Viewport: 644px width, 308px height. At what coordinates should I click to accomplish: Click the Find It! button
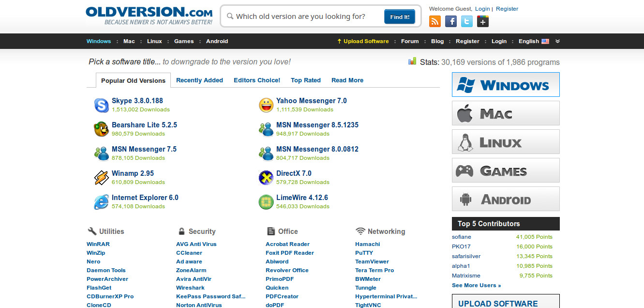[400, 16]
